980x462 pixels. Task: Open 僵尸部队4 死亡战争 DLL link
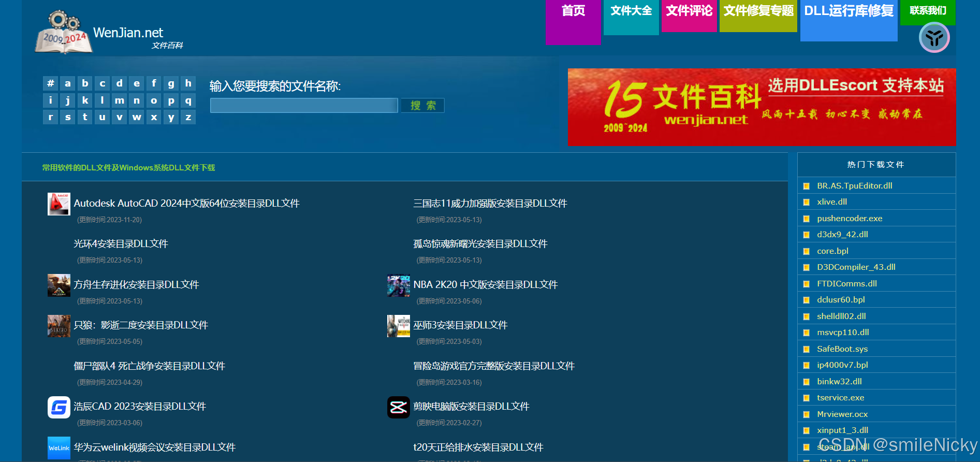click(150, 366)
